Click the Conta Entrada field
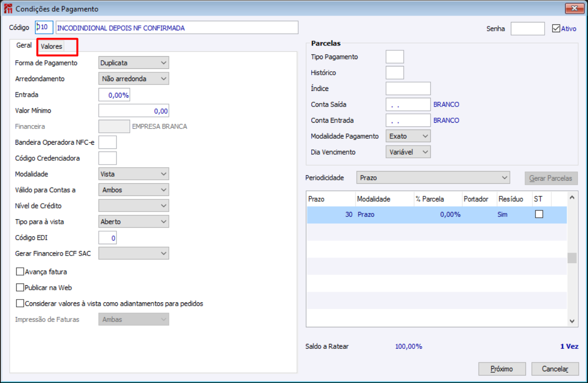 point(408,120)
